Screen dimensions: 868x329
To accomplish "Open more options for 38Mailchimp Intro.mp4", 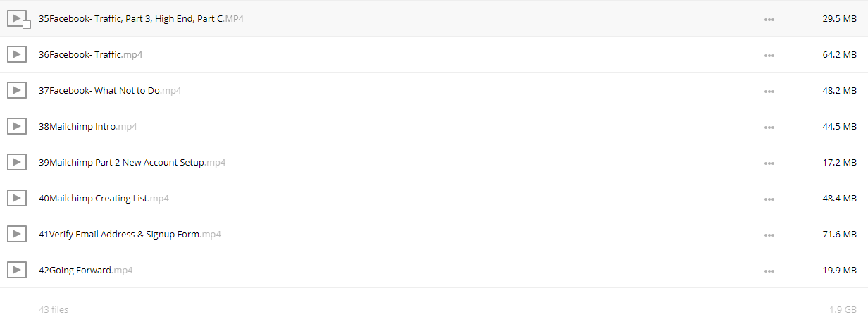I will coord(769,127).
